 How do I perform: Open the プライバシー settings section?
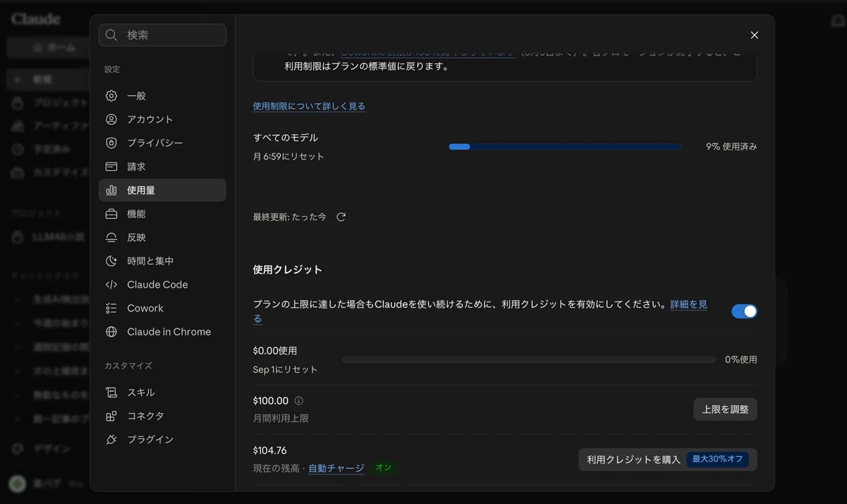(x=162, y=143)
